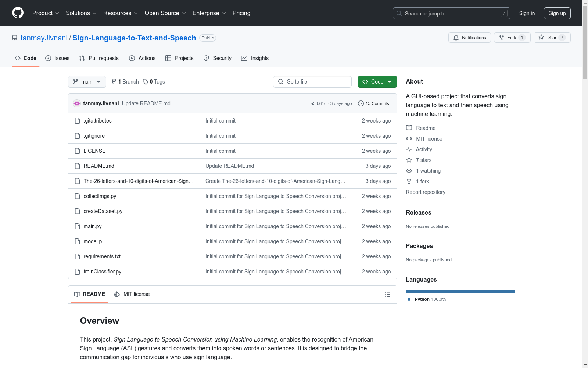588x368 pixels.
Task: Open tanmayJivnani owner profile link
Action: point(44,38)
